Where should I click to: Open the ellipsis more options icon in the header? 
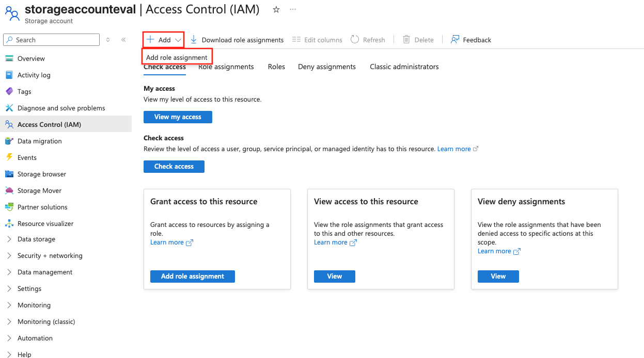tap(293, 9)
